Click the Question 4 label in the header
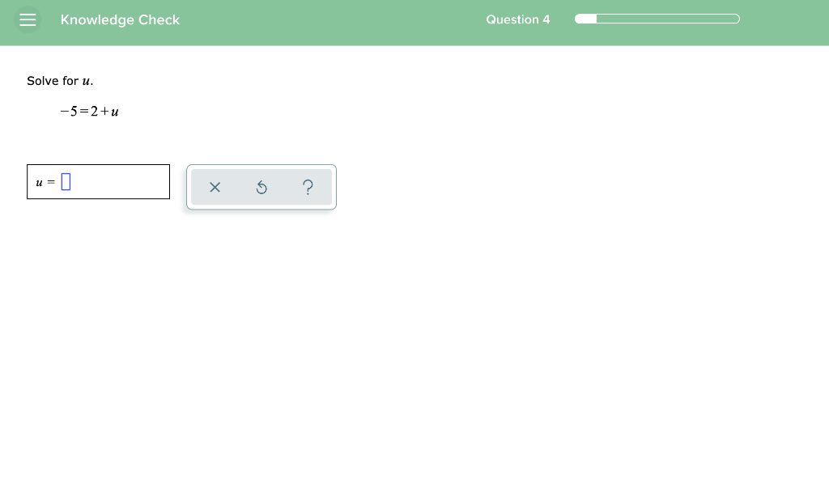The image size is (829, 504). (x=518, y=19)
